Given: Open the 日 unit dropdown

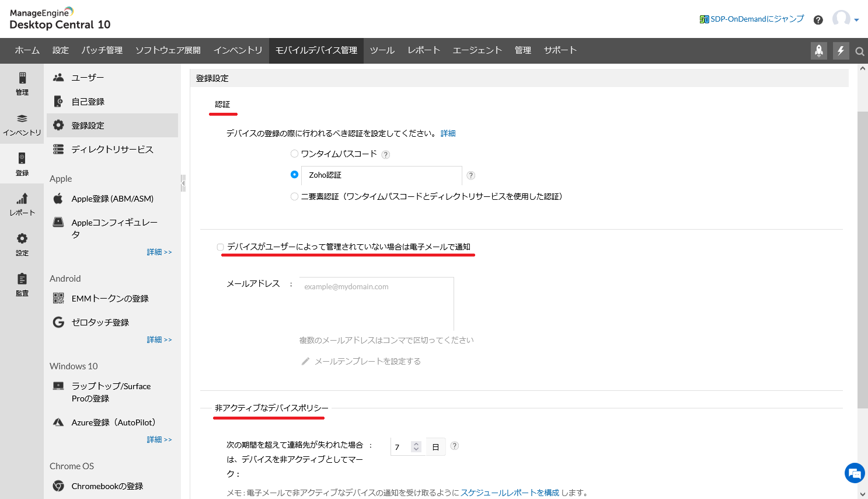Looking at the screenshot, I should pyautogui.click(x=435, y=447).
